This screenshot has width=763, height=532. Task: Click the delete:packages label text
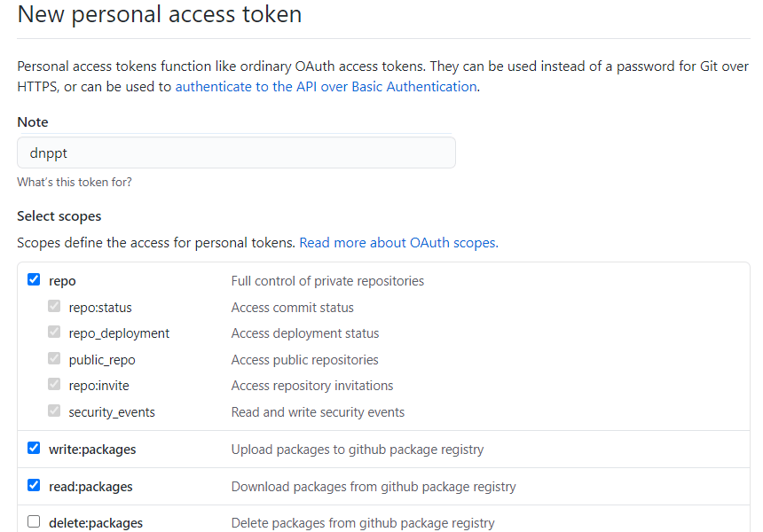[x=96, y=523]
